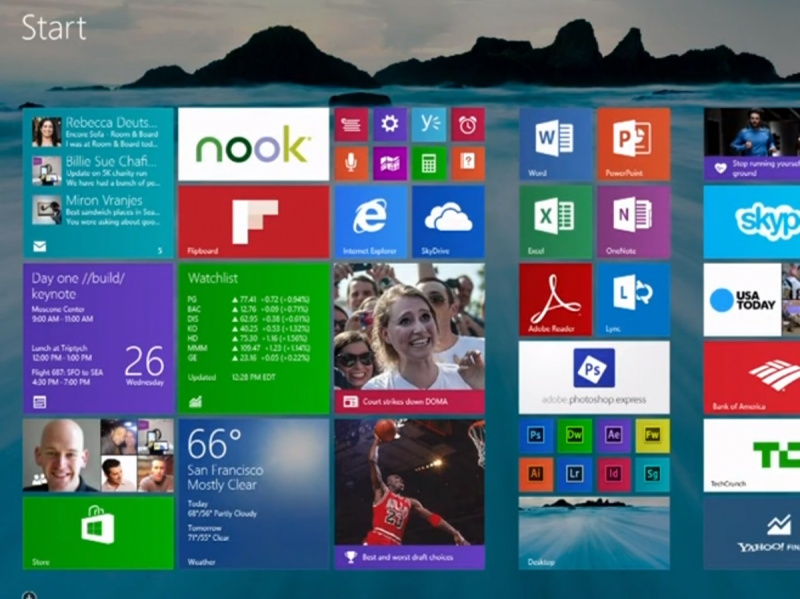Viewport: 800px width, 599px height.
Task: Launch the Photoshop (Ps) small tile
Action: pos(536,436)
